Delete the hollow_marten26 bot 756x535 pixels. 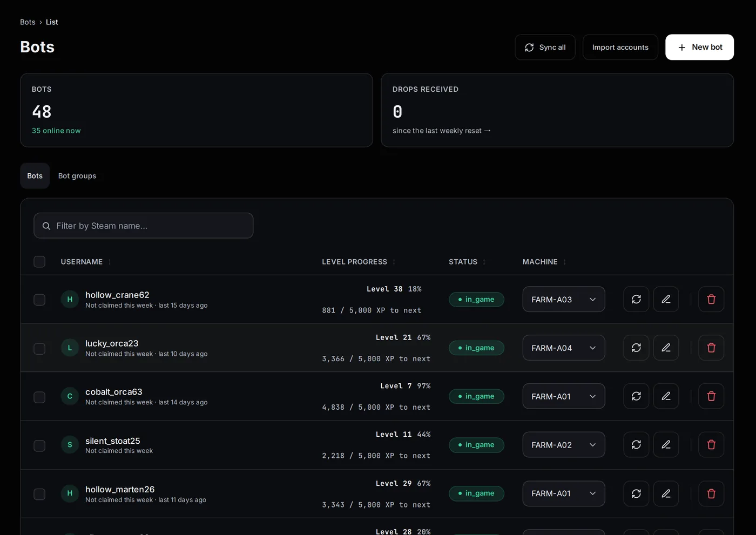[711, 493]
